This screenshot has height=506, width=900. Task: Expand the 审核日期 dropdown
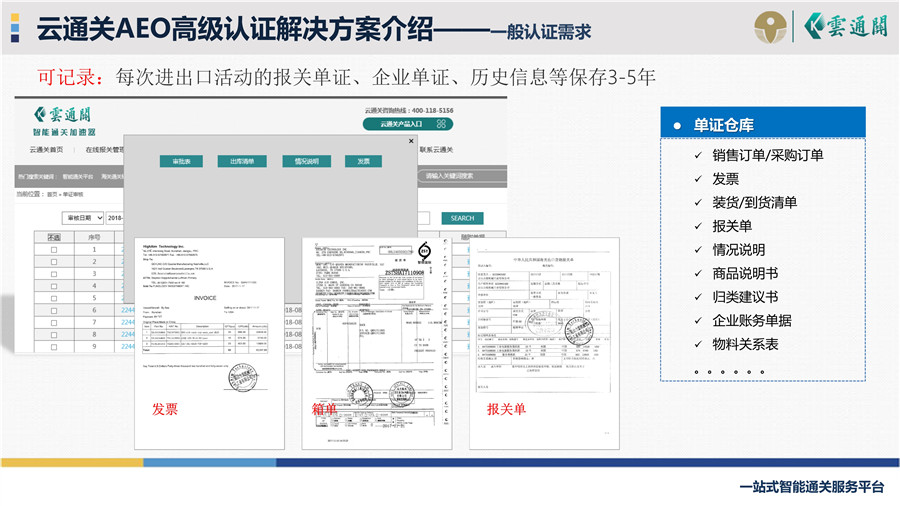pos(83,218)
